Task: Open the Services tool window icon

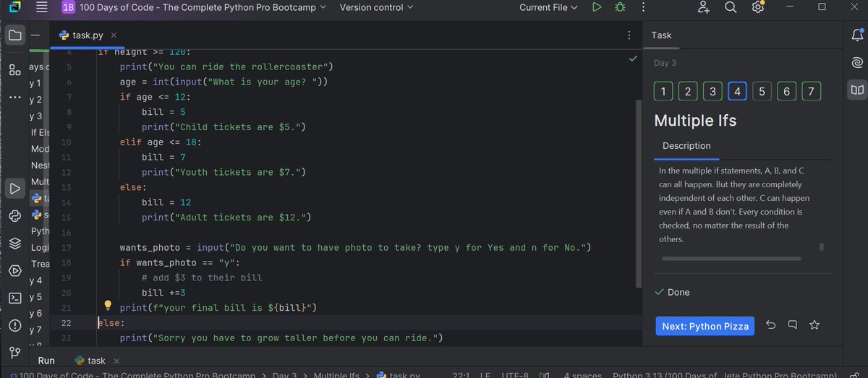Action: [14, 271]
